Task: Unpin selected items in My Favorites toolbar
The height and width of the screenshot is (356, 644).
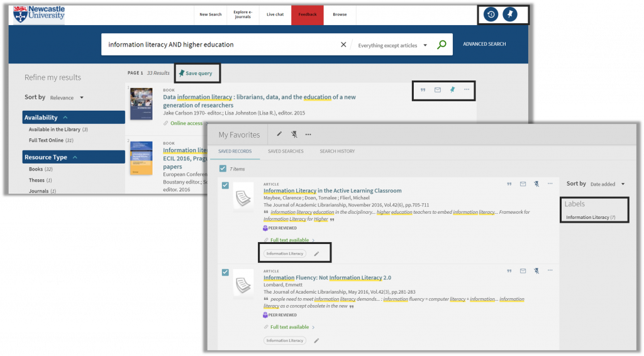Action: (x=294, y=135)
